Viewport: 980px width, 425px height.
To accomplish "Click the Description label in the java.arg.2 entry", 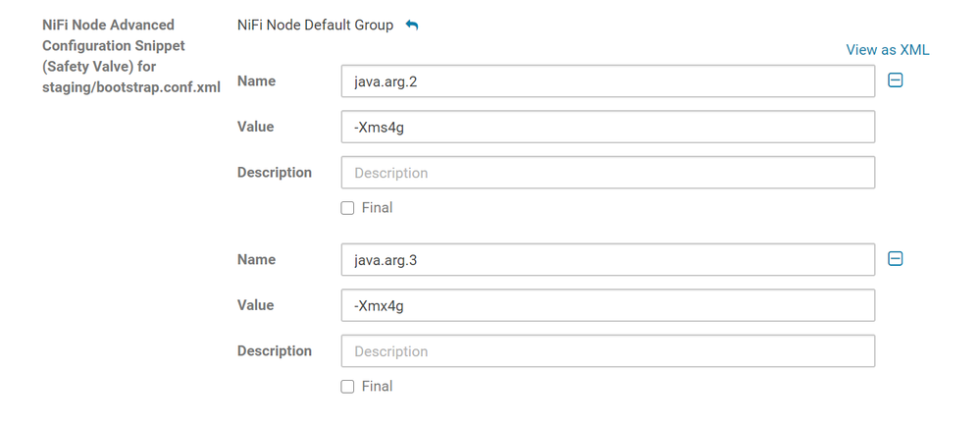I will tap(275, 173).
